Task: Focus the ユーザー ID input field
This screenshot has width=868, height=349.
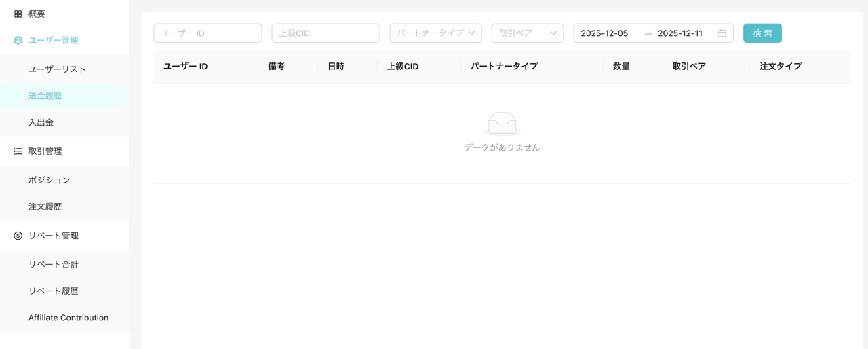Action: [x=208, y=33]
